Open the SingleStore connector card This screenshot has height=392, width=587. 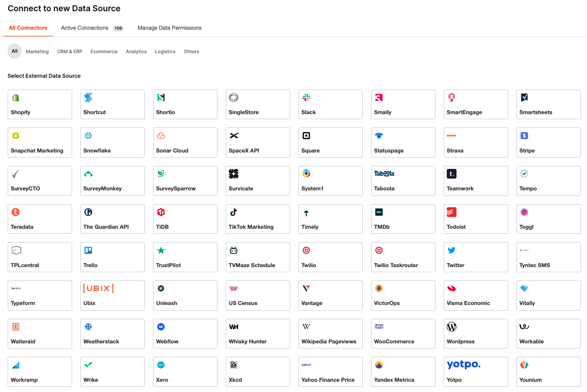tap(257, 104)
